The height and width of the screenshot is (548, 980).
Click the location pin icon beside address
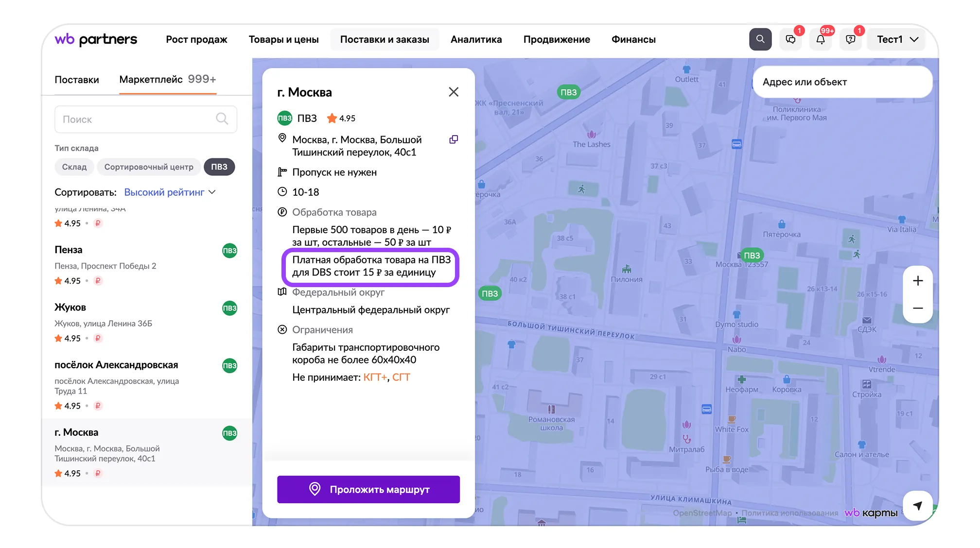pyautogui.click(x=282, y=138)
